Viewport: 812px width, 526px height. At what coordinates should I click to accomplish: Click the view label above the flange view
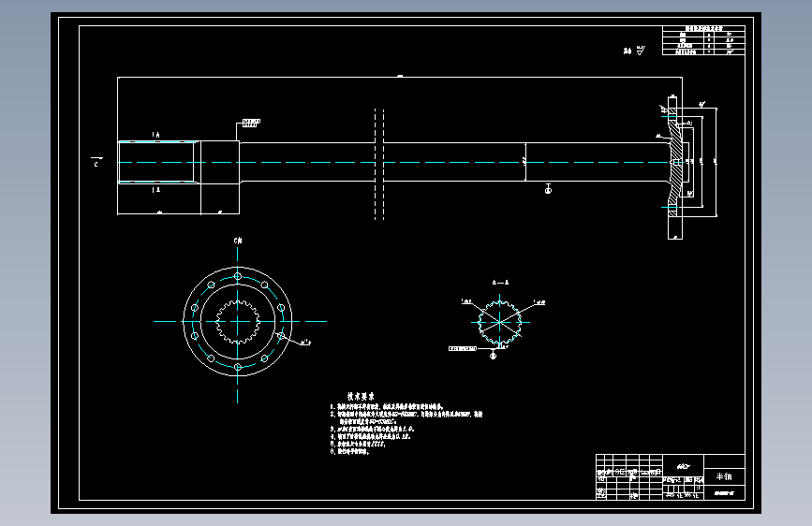tap(238, 241)
